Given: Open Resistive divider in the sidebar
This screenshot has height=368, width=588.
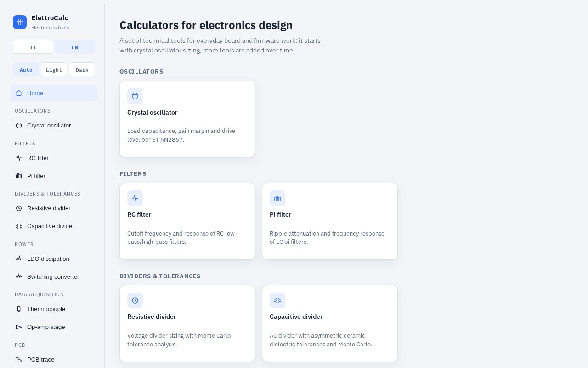Looking at the screenshot, I should (x=54, y=208).
